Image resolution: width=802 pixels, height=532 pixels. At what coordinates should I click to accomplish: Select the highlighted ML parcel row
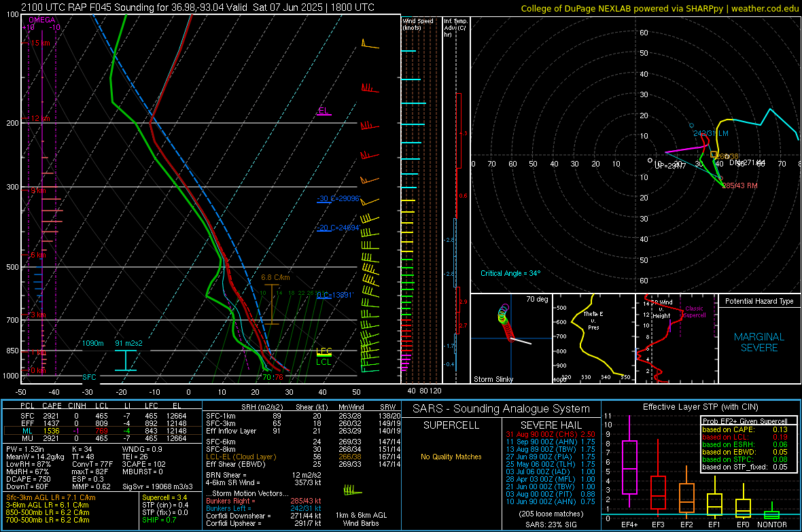click(x=103, y=431)
